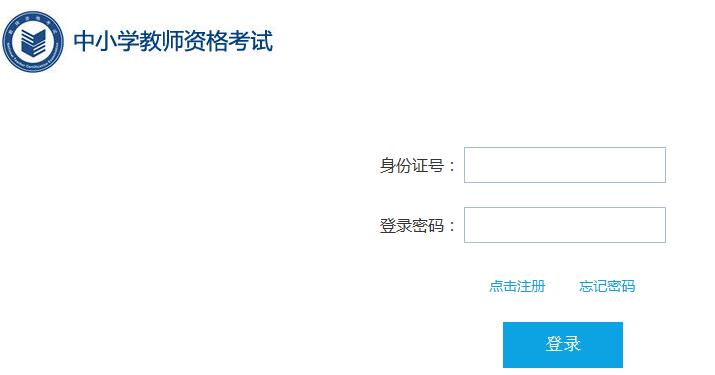Activate the text box beside 身份证号
The width and height of the screenshot is (715, 375).
pos(565,165)
